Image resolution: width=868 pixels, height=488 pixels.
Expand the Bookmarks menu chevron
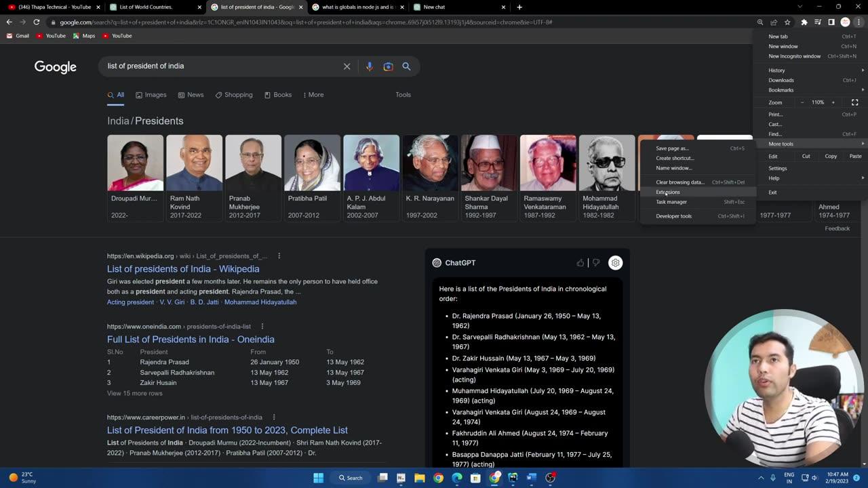coord(863,89)
